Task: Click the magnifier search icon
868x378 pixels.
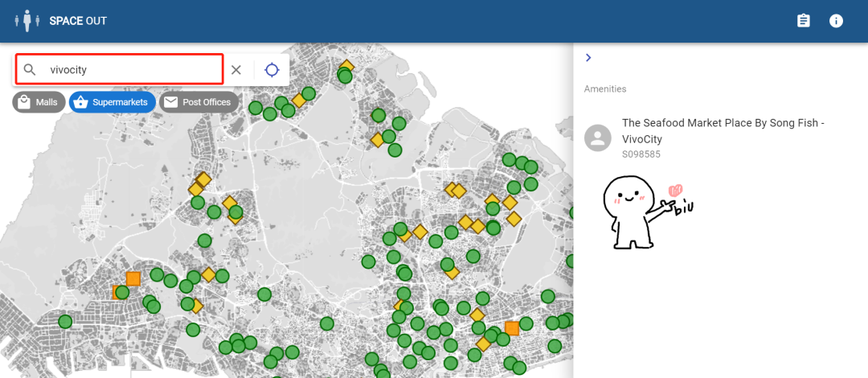Action: [x=30, y=70]
